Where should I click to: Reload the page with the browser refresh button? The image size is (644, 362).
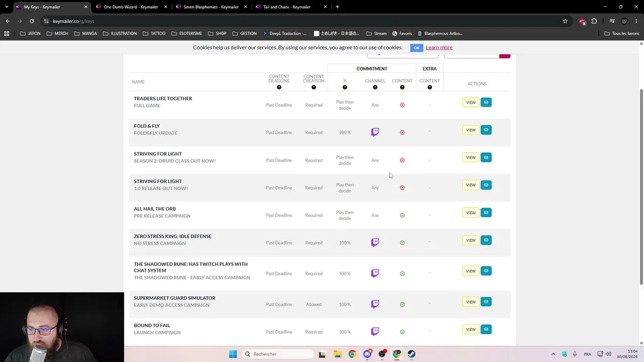pos(32,21)
